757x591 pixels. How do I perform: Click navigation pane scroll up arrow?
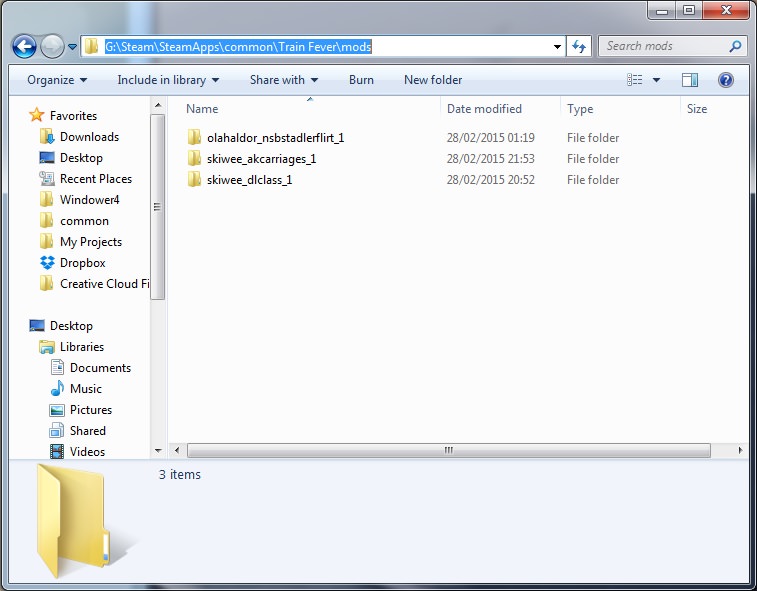click(158, 105)
